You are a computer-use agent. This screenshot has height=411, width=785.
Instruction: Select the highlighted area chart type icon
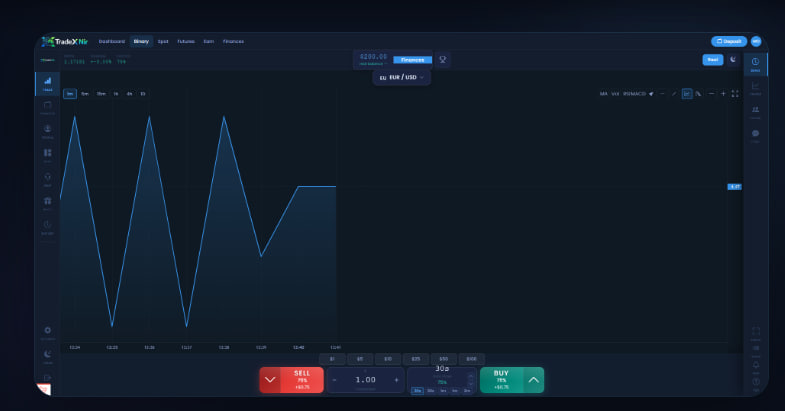click(x=687, y=94)
